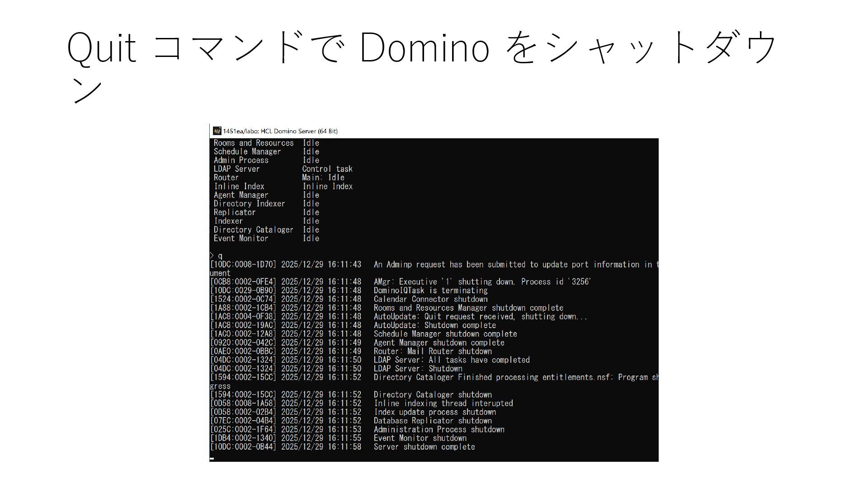Select the 'Database Replicator shutdown' line

432,421
